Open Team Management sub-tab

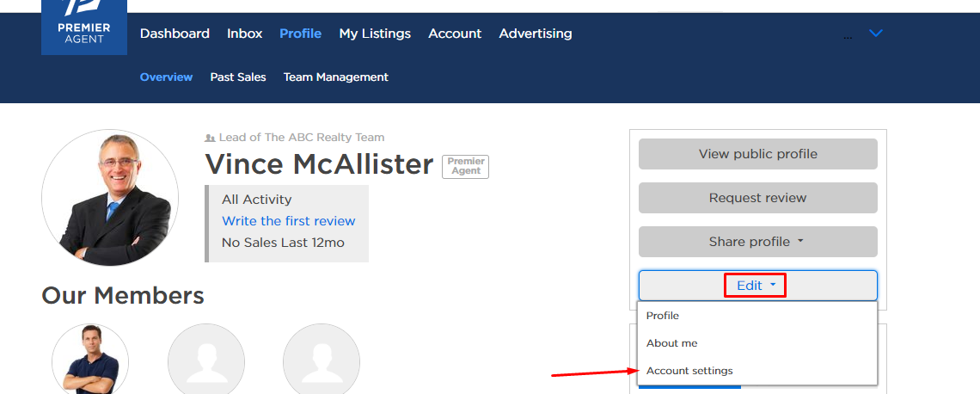point(335,77)
